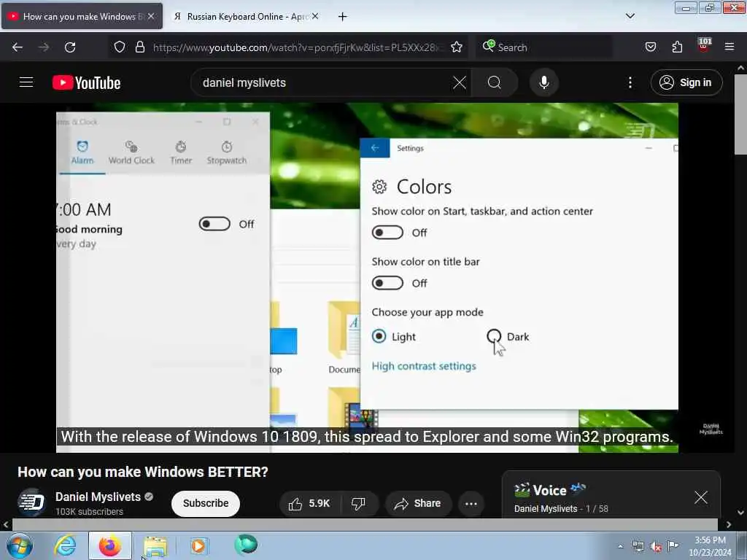List all tabs with the dropdown chevron
Image resolution: width=747 pixels, height=560 pixels.
click(630, 16)
